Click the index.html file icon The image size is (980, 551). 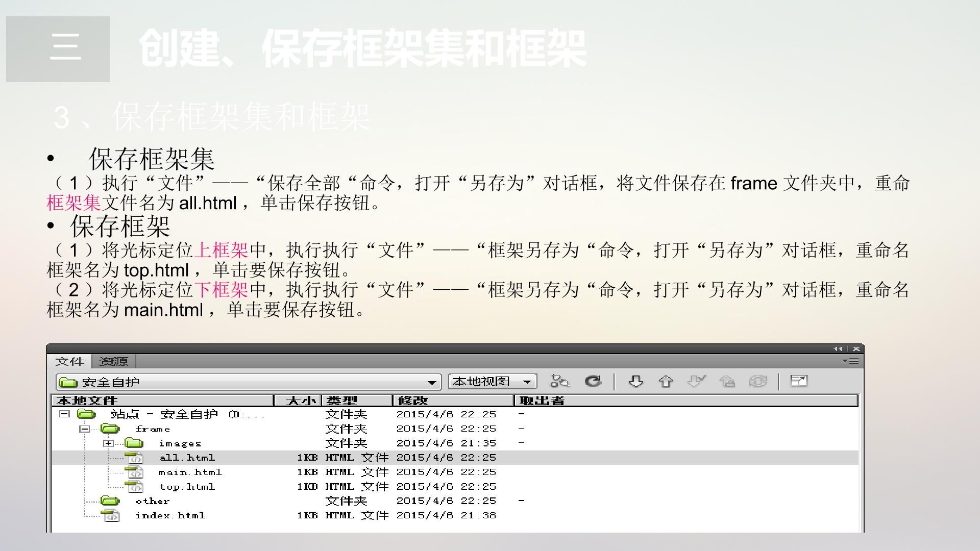(x=110, y=515)
